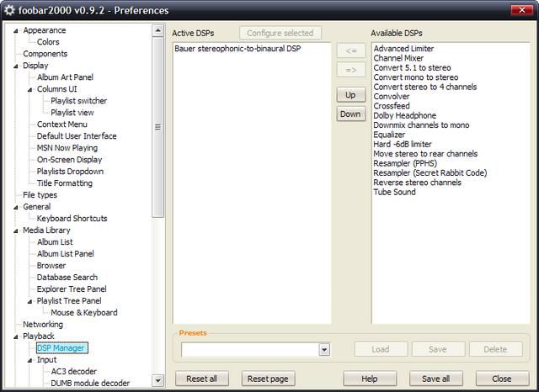Pick Convert stereo to 4 channels
The width and height of the screenshot is (539, 392).
pyautogui.click(x=424, y=87)
